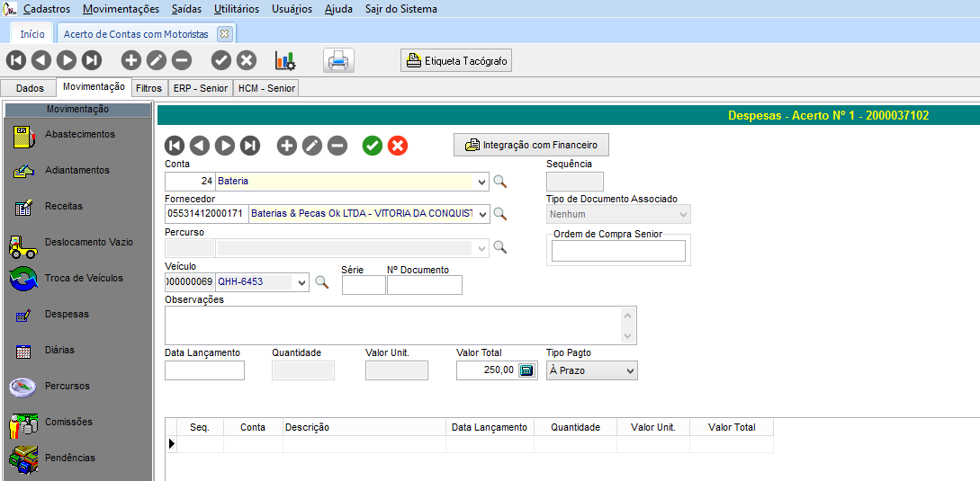Edit expense with Despesas pencil icon

[312, 146]
